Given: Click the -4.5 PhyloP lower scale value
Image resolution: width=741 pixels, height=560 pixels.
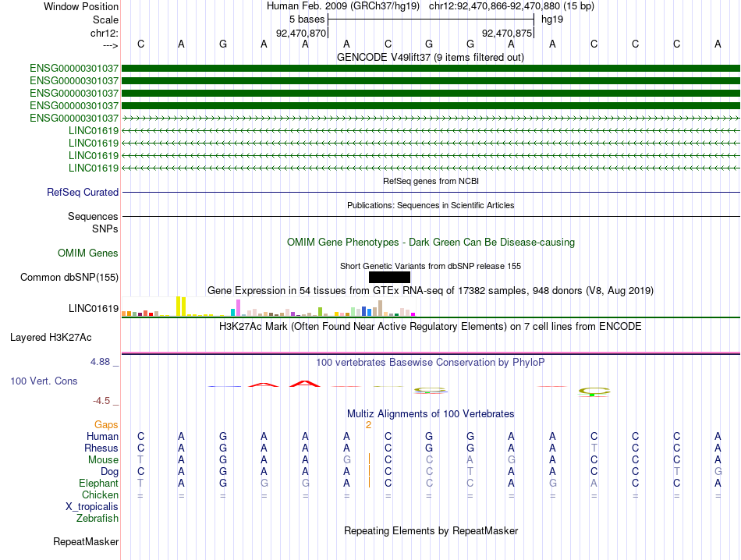Looking at the screenshot, I should click(x=101, y=401).
